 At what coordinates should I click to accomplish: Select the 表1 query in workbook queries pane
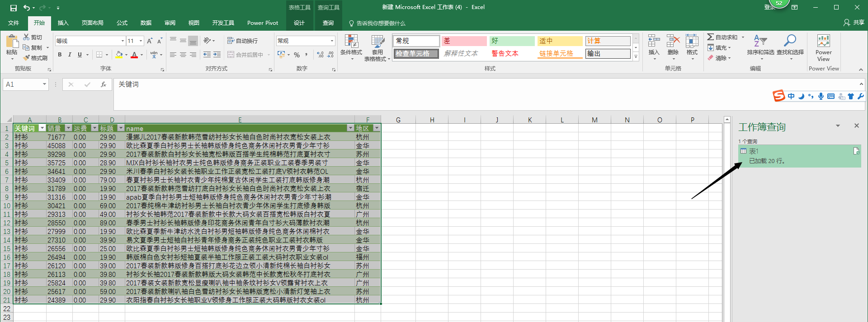coord(754,151)
